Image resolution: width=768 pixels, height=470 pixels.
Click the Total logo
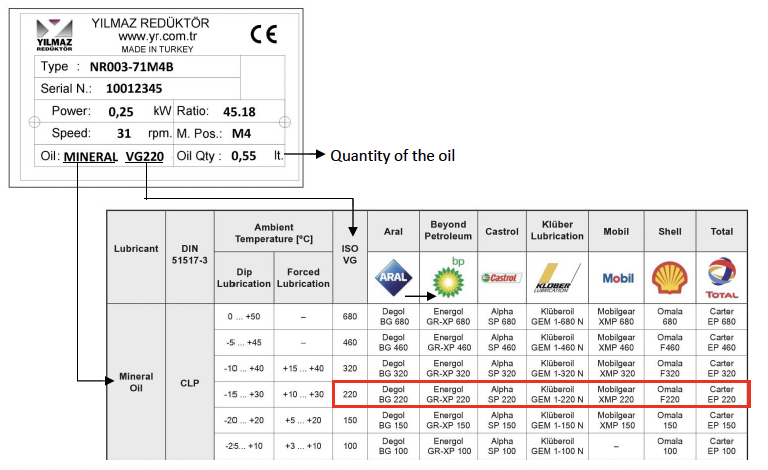(721, 277)
